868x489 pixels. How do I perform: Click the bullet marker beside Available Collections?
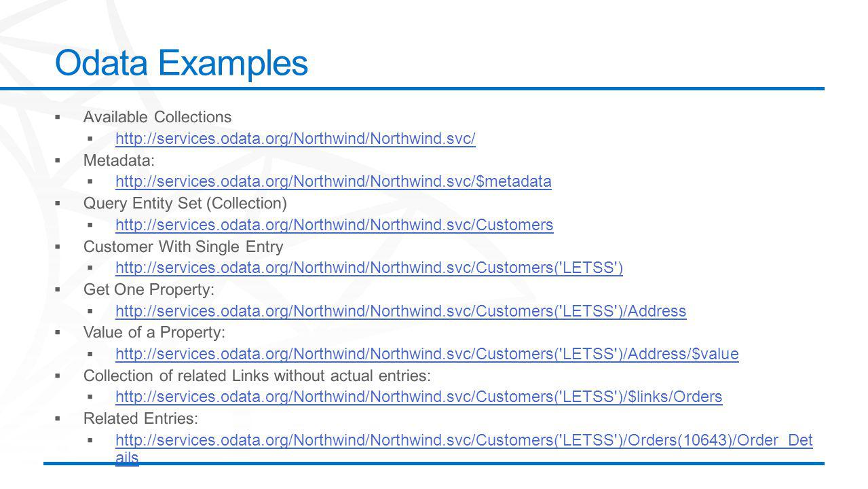click(x=59, y=117)
